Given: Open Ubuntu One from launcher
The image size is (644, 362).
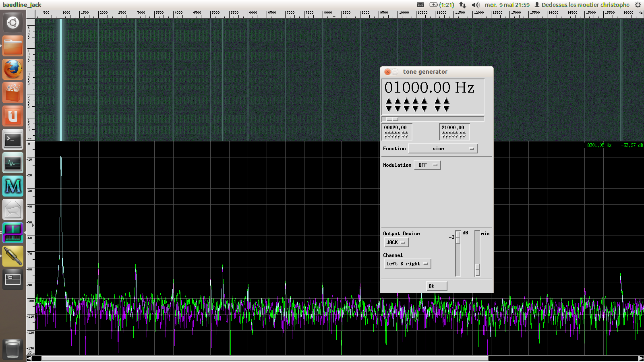Looking at the screenshot, I should (x=13, y=116).
